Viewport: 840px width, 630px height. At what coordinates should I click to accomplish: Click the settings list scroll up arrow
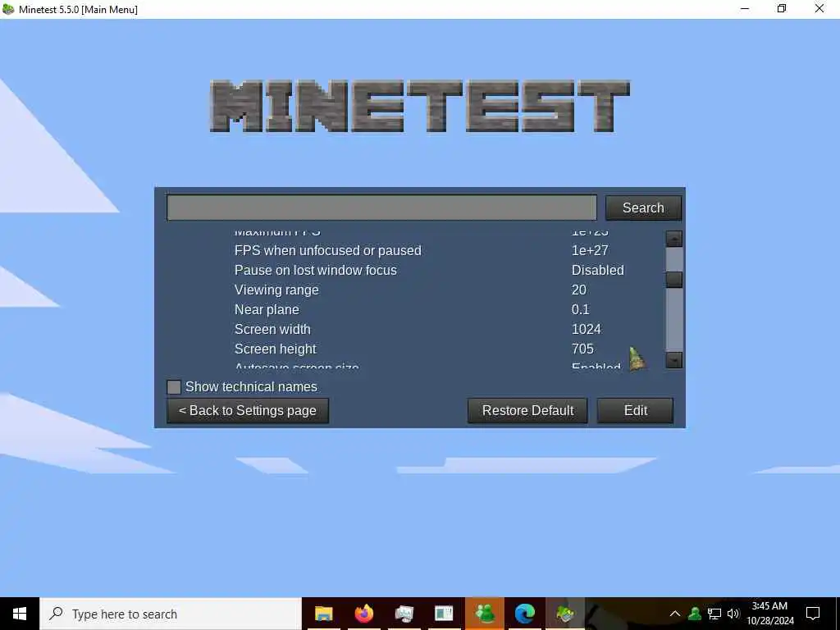[674, 239]
